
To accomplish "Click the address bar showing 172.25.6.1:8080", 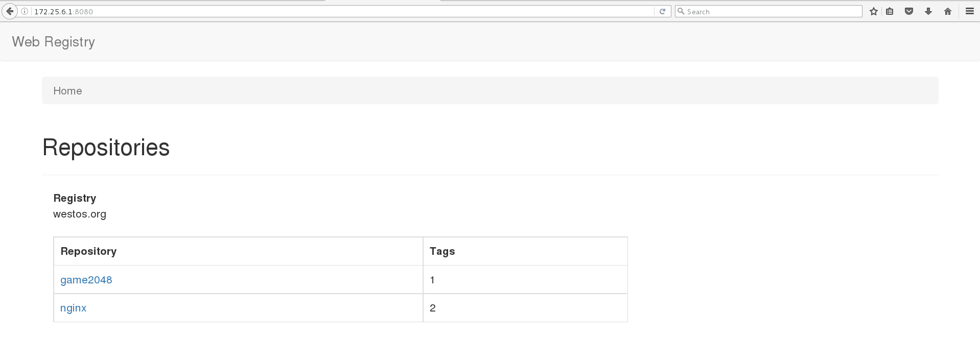I will point(337,11).
